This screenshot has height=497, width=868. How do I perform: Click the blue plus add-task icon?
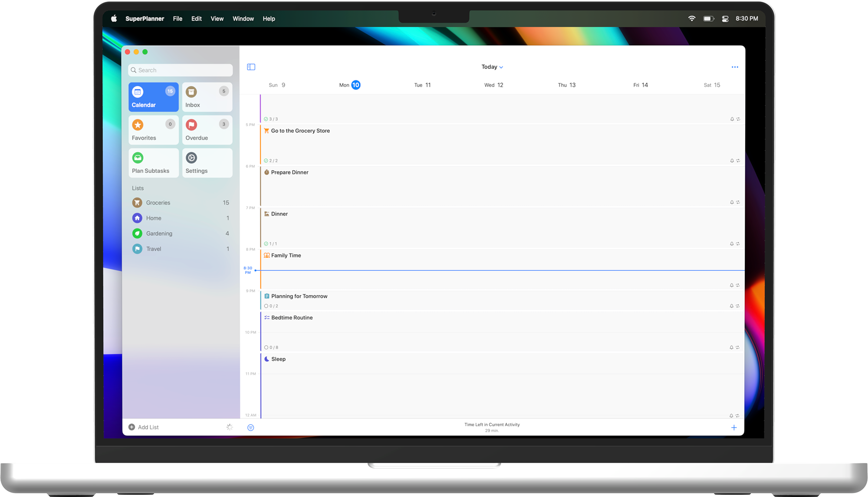coord(734,428)
